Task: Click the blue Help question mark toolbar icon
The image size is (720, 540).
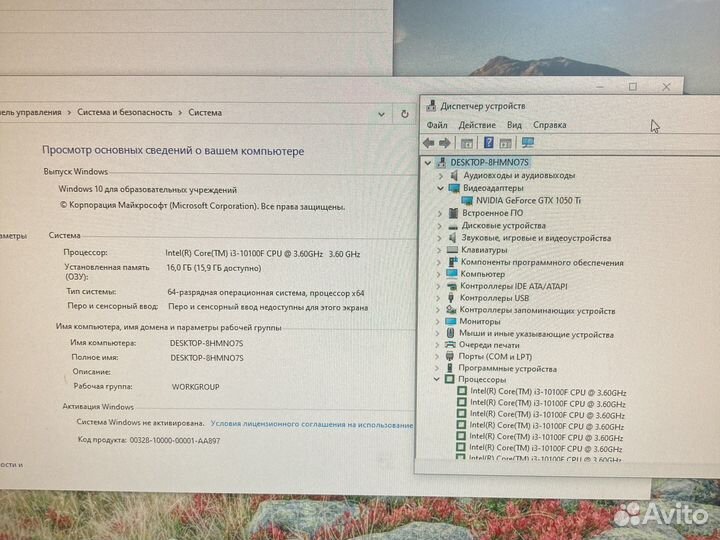Action: [489, 143]
